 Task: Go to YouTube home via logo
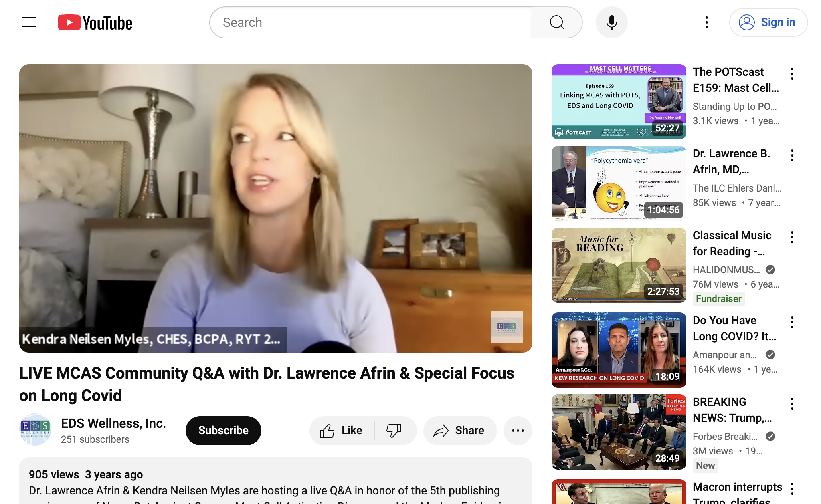click(95, 22)
